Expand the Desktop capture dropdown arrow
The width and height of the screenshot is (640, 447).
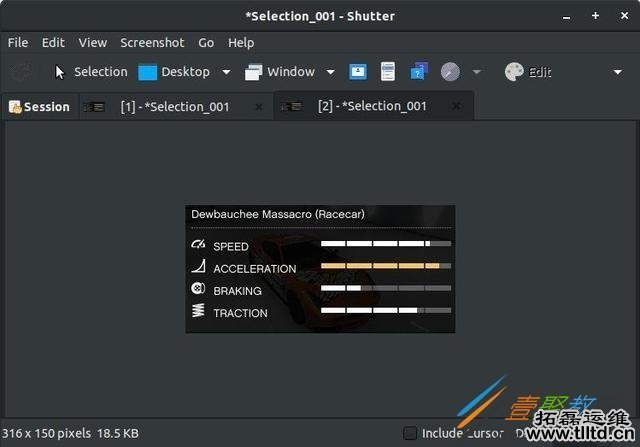click(226, 72)
